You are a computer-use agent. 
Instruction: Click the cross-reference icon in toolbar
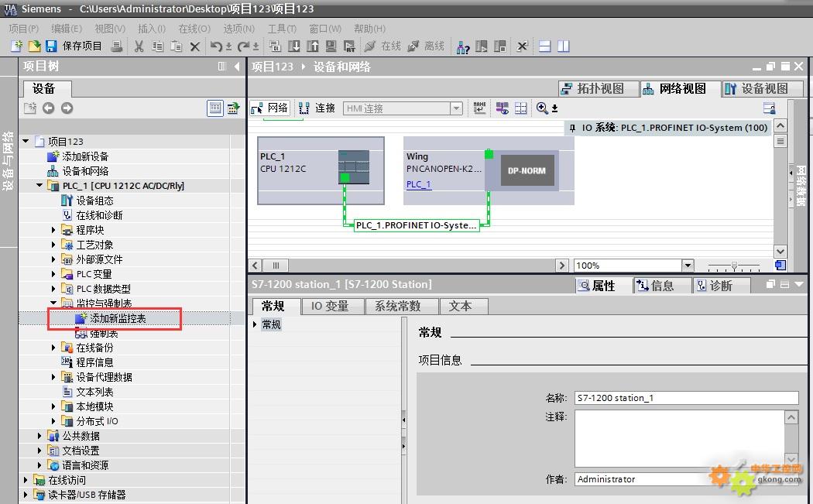pyautogui.click(x=523, y=46)
